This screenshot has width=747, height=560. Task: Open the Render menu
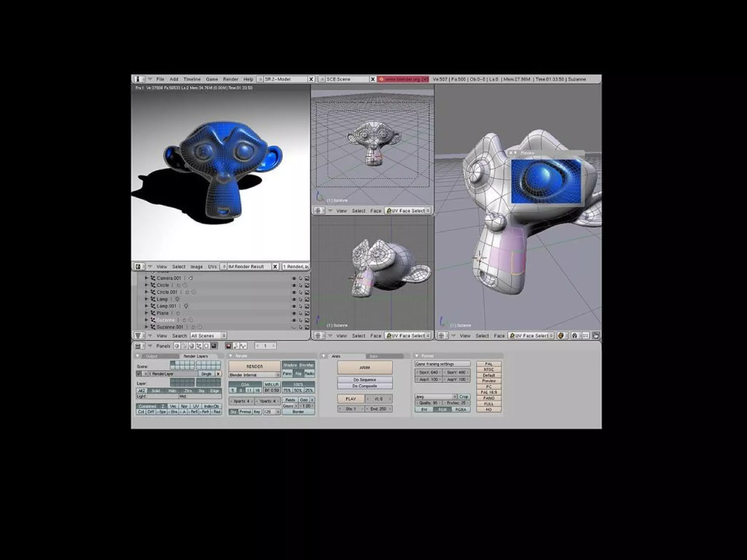[230, 79]
